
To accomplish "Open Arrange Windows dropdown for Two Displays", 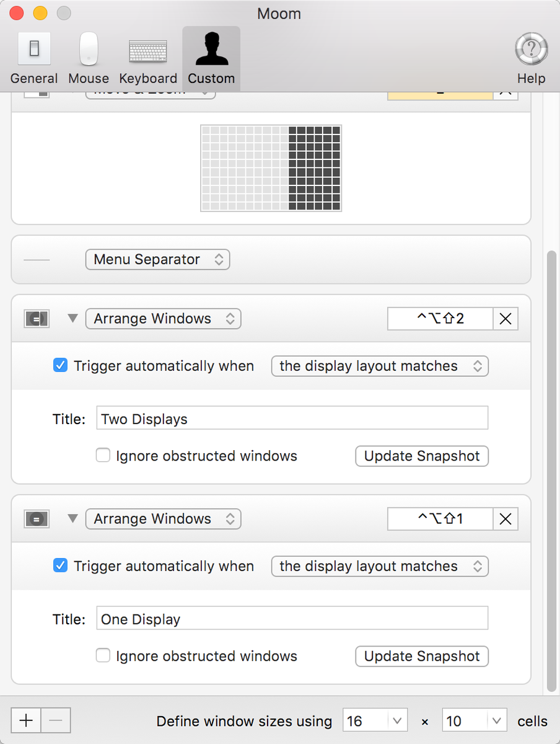I will coord(163,319).
